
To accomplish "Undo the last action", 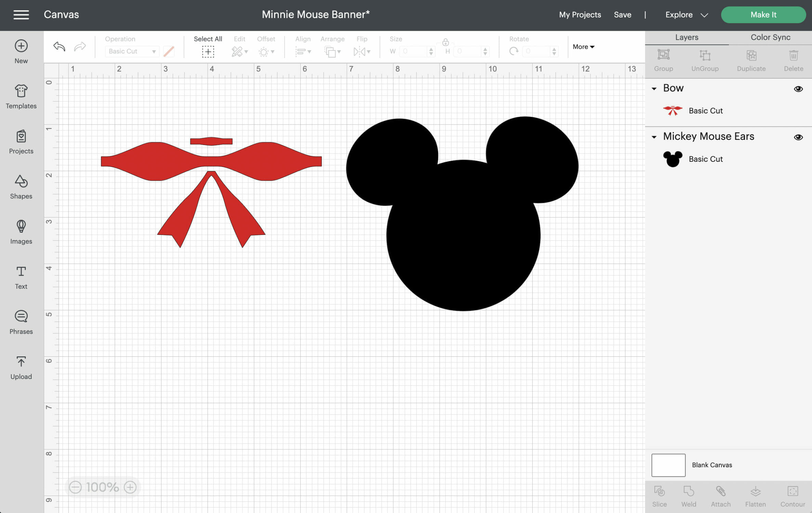I will click(x=59, y=46).
